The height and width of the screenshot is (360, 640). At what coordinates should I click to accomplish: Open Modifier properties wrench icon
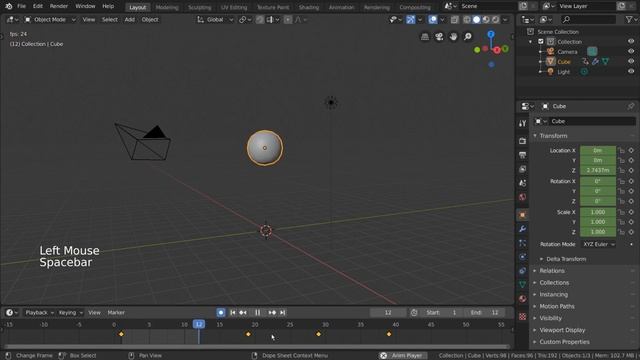[522, 229]
